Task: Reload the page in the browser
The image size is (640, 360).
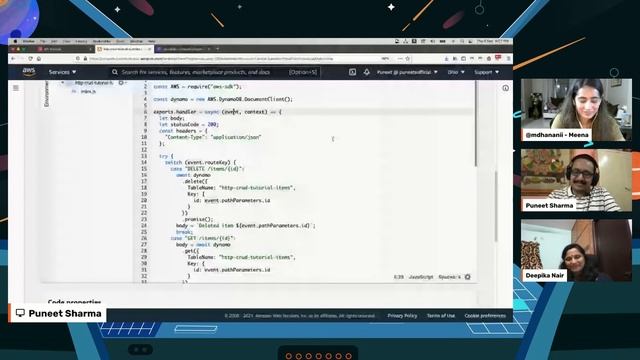Action: (30, 59)
